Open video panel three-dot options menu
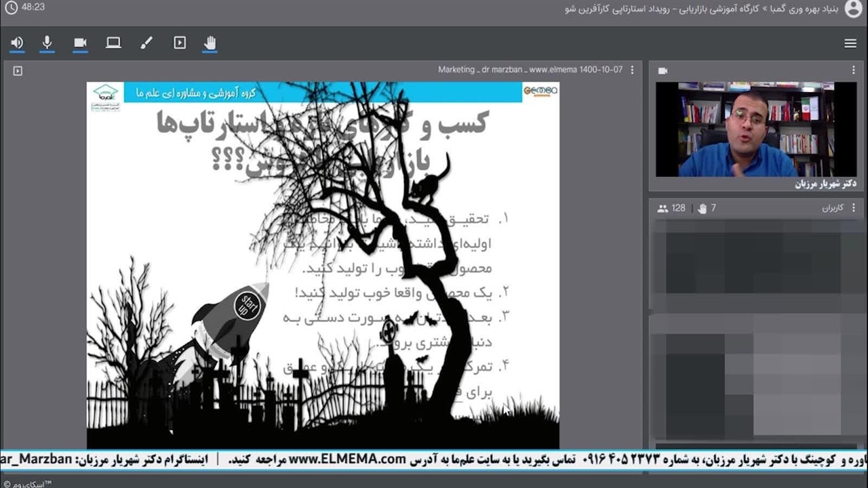868x488 pixels. pyautogui.click(x=853, y=70)
